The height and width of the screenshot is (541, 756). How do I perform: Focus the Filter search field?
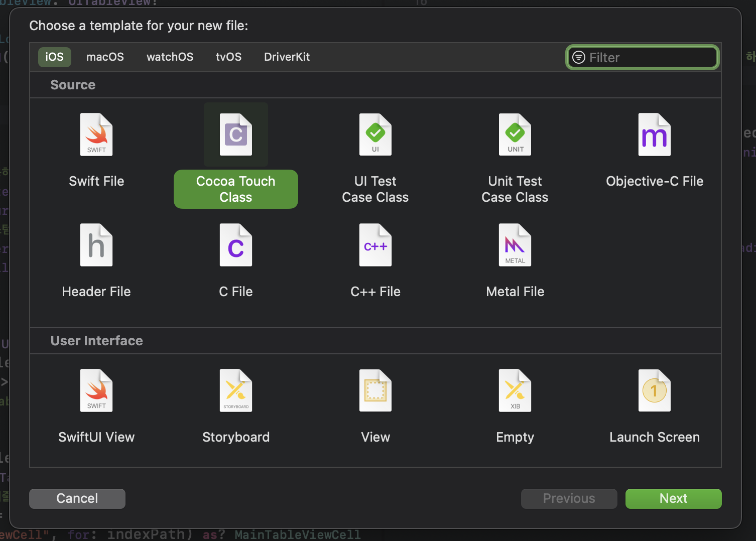pos(643,57)
